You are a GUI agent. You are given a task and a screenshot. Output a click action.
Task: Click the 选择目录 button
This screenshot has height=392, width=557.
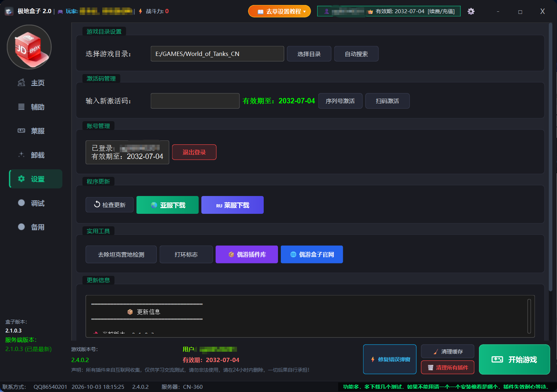[309, 54]
